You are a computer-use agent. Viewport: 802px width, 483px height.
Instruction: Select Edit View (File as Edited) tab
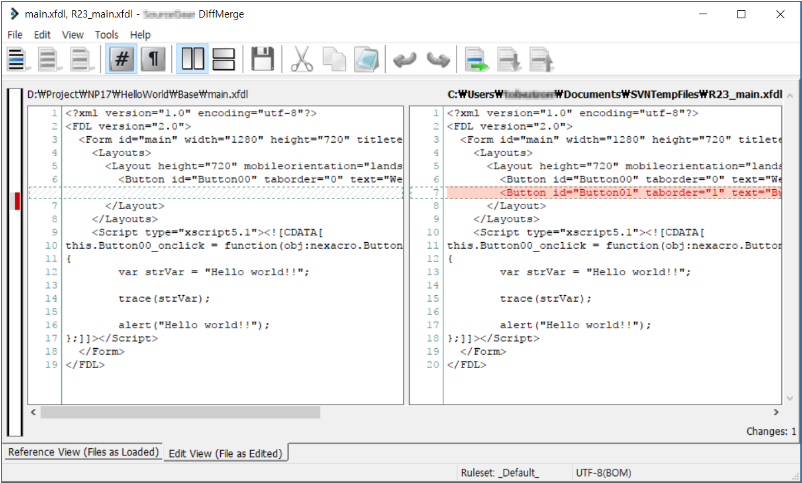tap(226, 453)
